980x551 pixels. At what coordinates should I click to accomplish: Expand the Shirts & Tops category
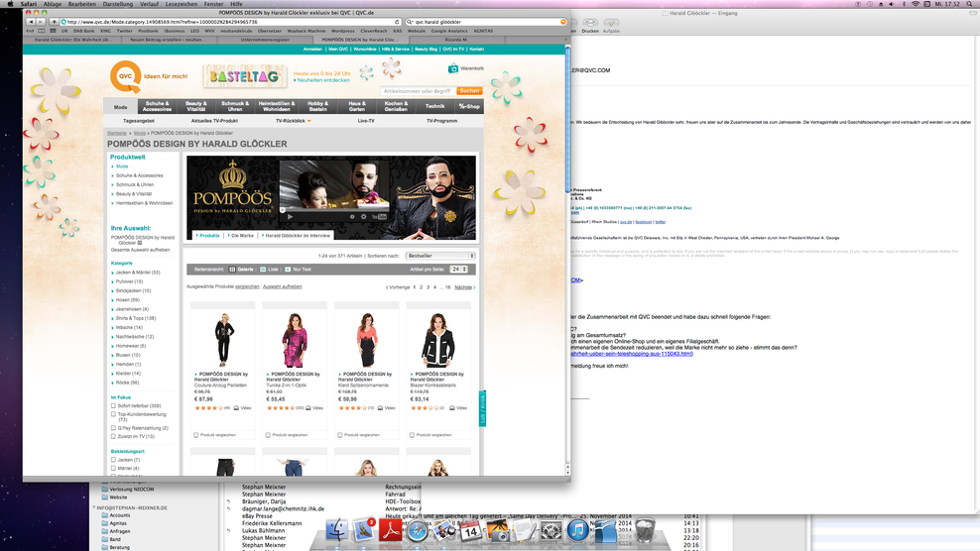coord(136,318)
